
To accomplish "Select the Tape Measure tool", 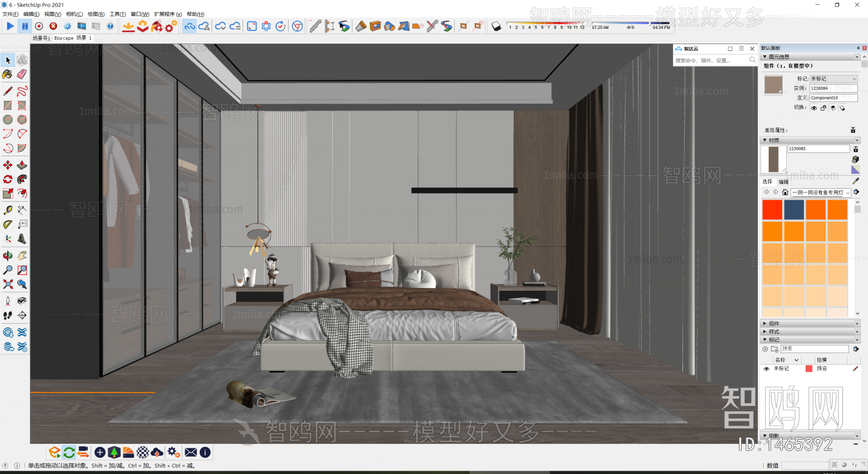I will pyautogui.click(x=8, y=210).
